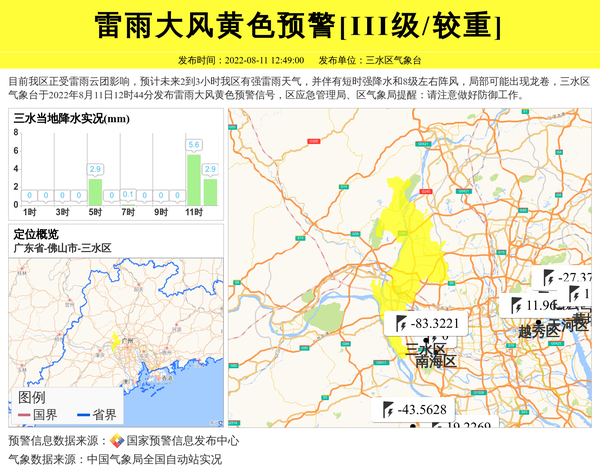This screenshot has height=471, width=600.
Task: Click the national warning center logo icon
Action: coord(117,441)
